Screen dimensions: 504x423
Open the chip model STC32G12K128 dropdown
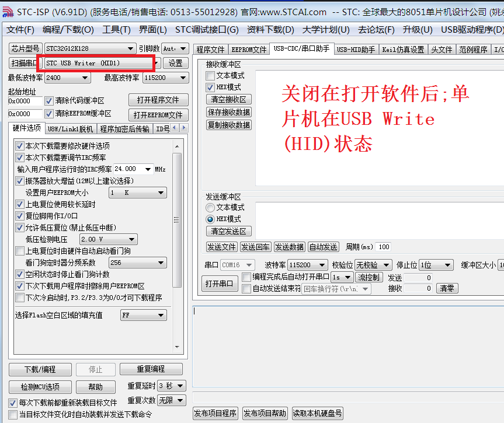90,48
